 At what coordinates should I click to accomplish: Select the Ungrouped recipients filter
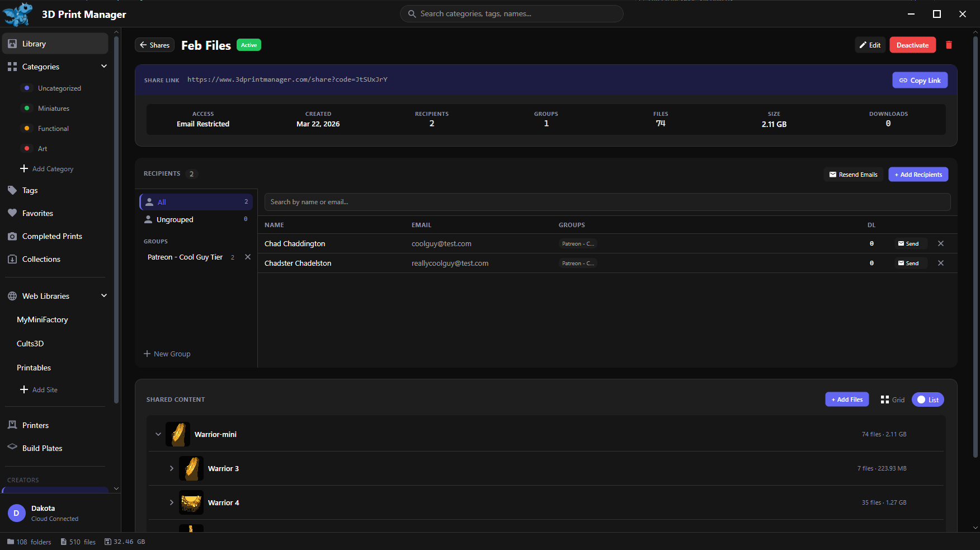click(175, 220)
